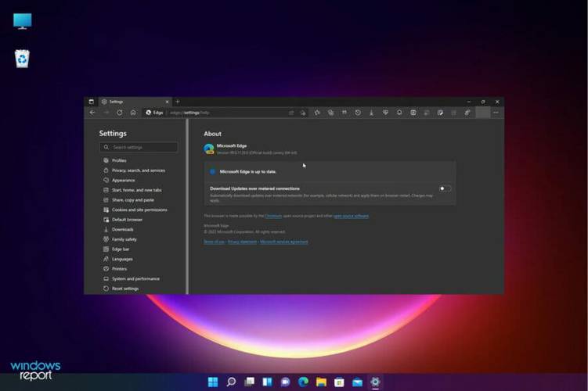Open Profiles settings section
Screen dimensions: 588x391
119,160
